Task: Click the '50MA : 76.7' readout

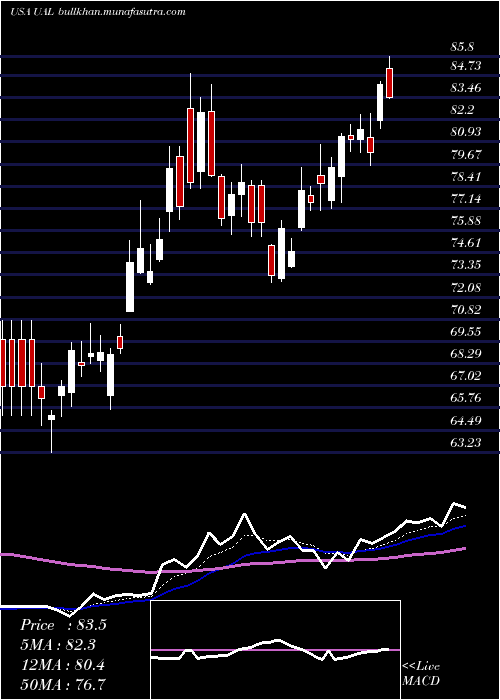Action: pos(63,685)
